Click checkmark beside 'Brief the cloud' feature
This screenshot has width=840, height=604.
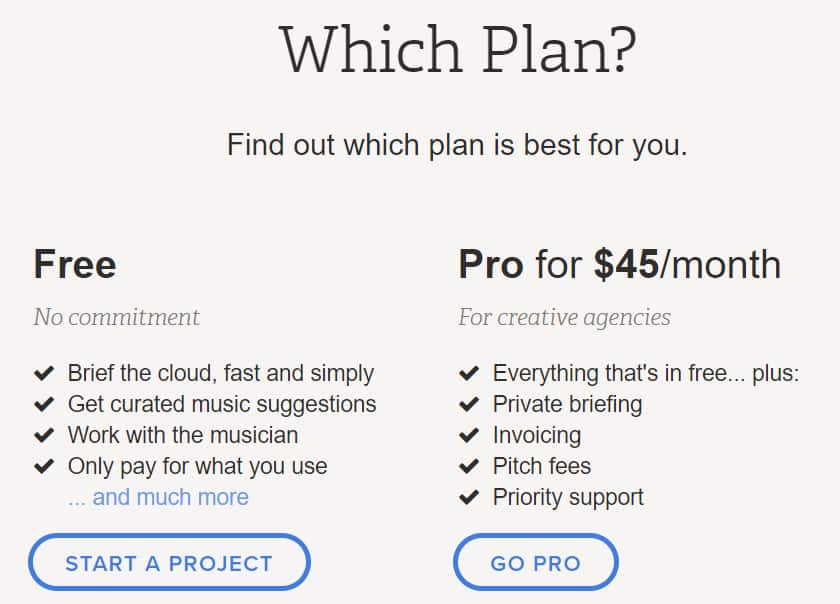(x=43, y=374)
